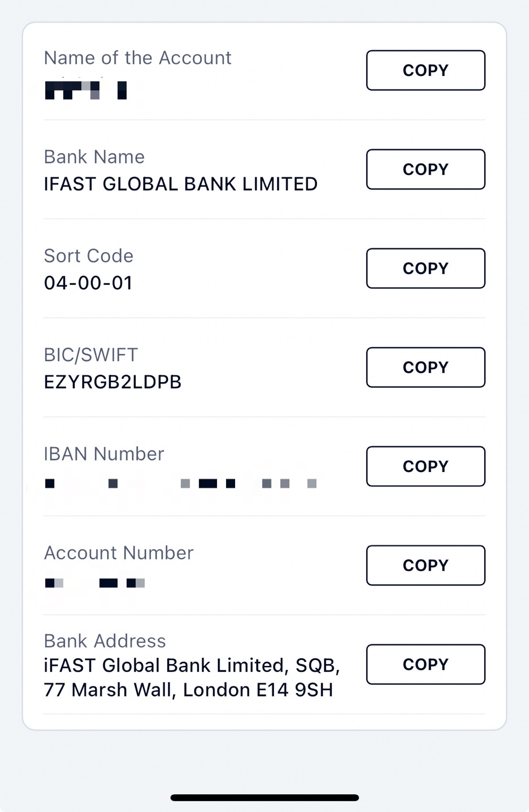
Task: Tap COPY beside IBAN Number
Action: pyautogui.click(x=425, y=466)
